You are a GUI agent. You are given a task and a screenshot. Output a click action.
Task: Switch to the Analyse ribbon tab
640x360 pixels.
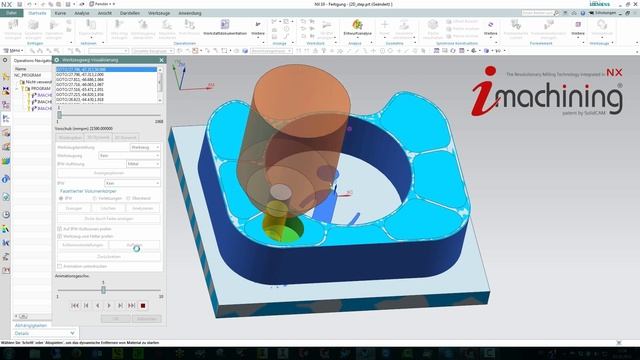tap(82, 13)
